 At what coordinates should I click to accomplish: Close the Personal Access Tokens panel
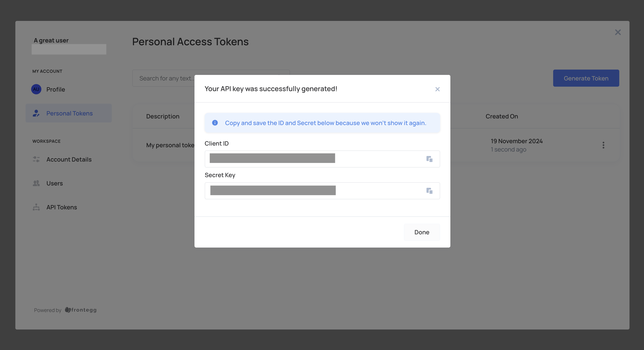point(618,32)
